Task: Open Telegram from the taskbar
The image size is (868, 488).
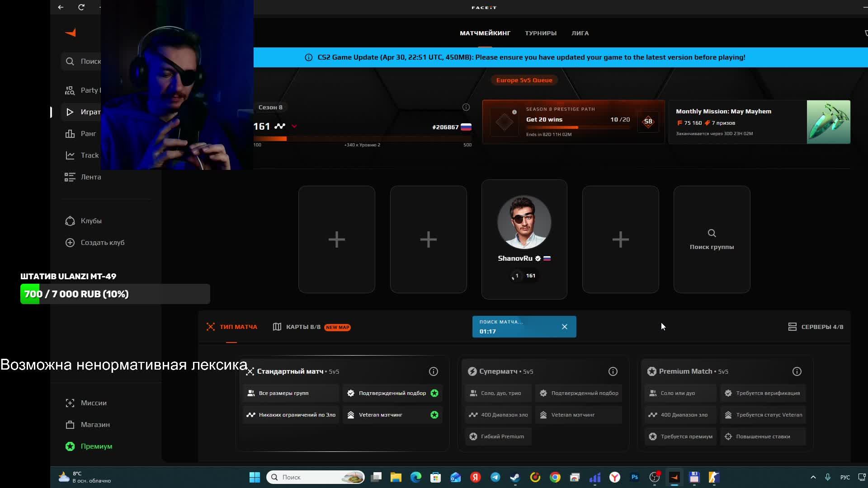Action: (495, 477)
